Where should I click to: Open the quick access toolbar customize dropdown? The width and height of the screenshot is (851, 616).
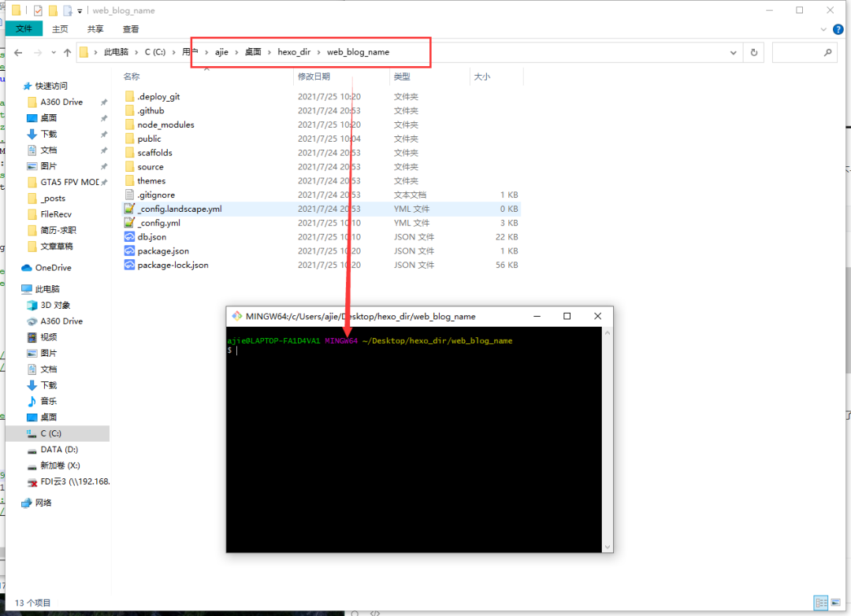[x=80, y=11]
